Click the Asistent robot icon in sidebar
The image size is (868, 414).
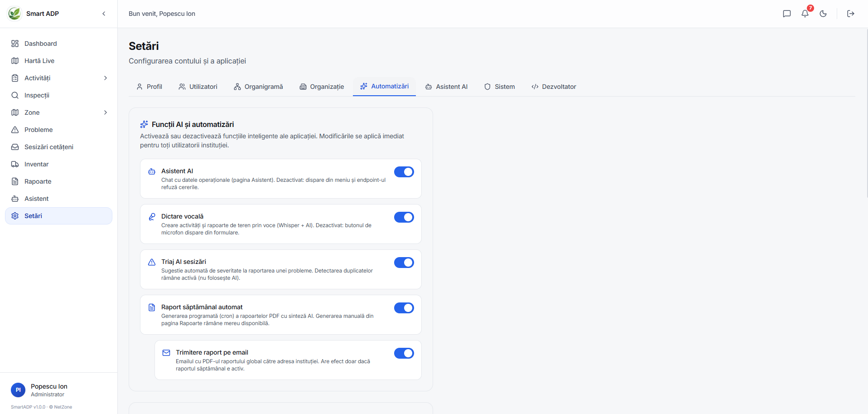click(x=15, y=199)
